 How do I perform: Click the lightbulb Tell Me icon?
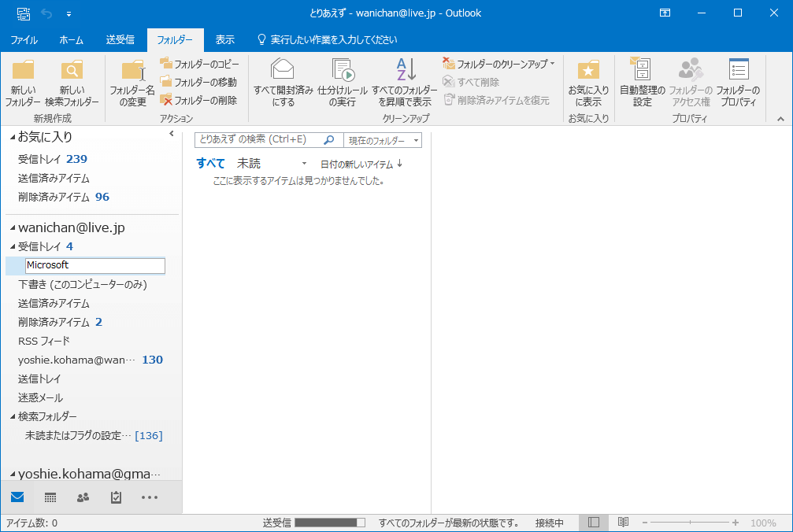261,39
